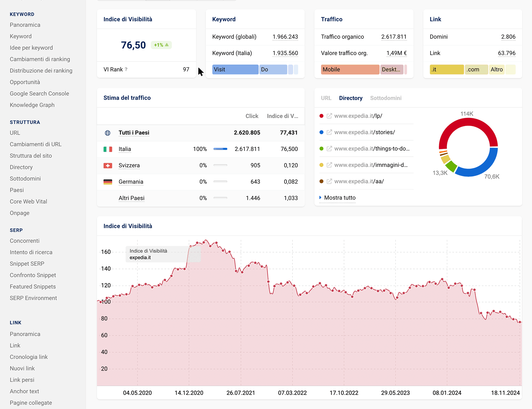This screenshot has width=532, height=409.
Task: Click the Swiss flag icon
Action: tap(108, 166)
